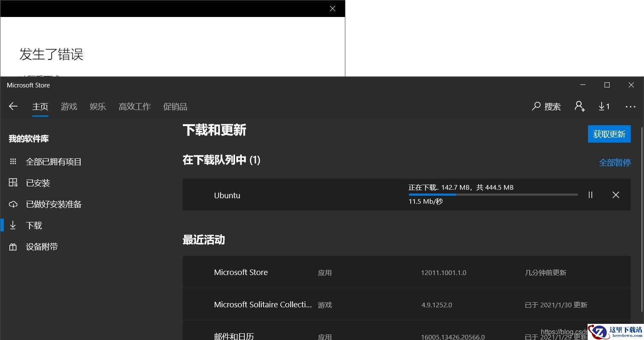This screenshot has width=644, height=340.
Task: Open the Deals (促销品) tab
Action: tap(175, 107)
